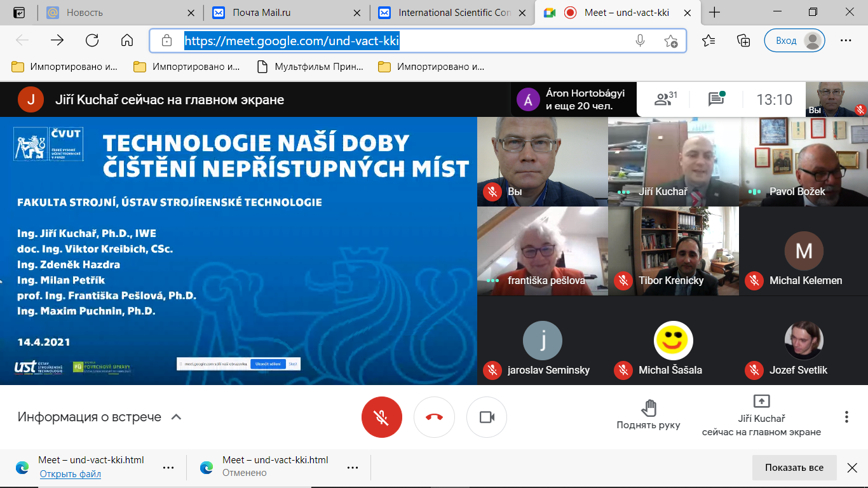Click the J avatar in presenter banner
Viewport: 868px width, 488px height.
point(31,99)
